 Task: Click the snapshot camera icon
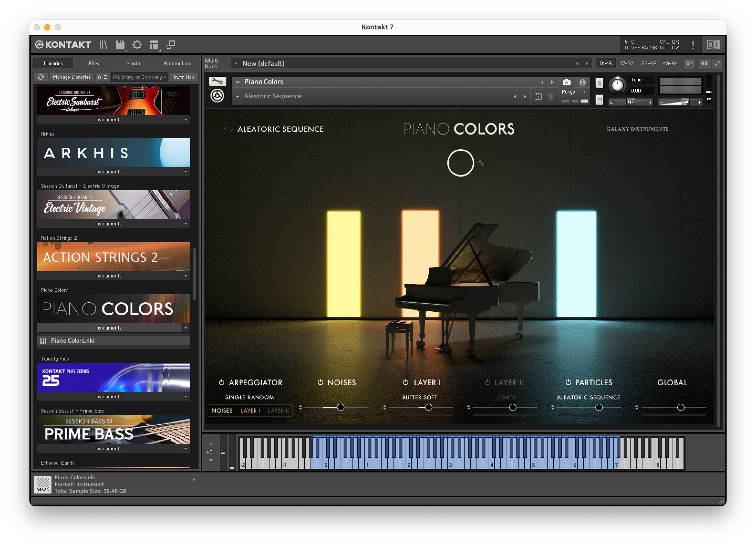(566, 83)
